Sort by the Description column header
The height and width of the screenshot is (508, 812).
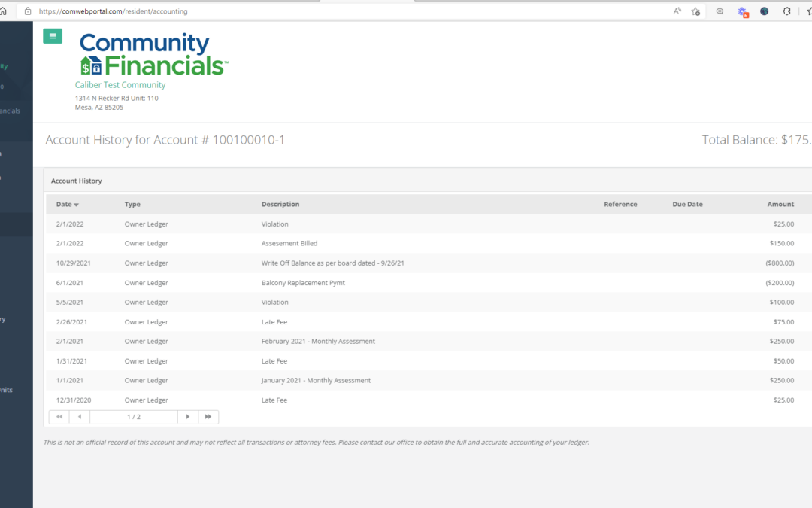tap(280, 205)
